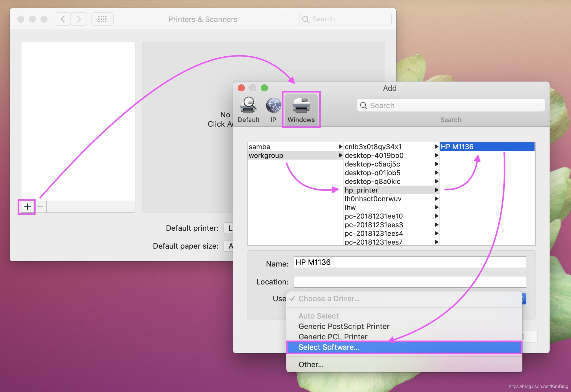The width and height of the screenshot is (571, 392).
Task: Open the show-all grid icon button
Action: pyautogui.click(x=102, y=19)
